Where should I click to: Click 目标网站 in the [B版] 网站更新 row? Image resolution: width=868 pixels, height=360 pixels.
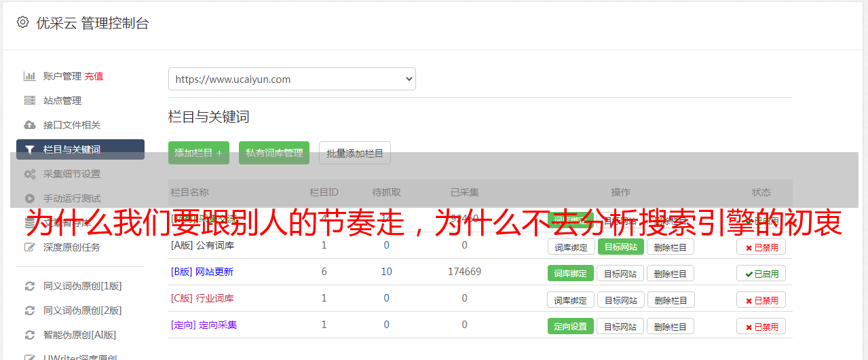pos(620,273)
